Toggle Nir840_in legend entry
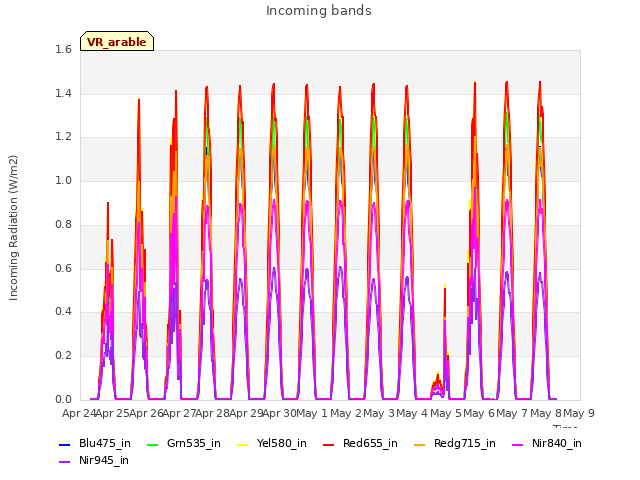The width and height of the screenshot is (640, 480). point(547,444)
